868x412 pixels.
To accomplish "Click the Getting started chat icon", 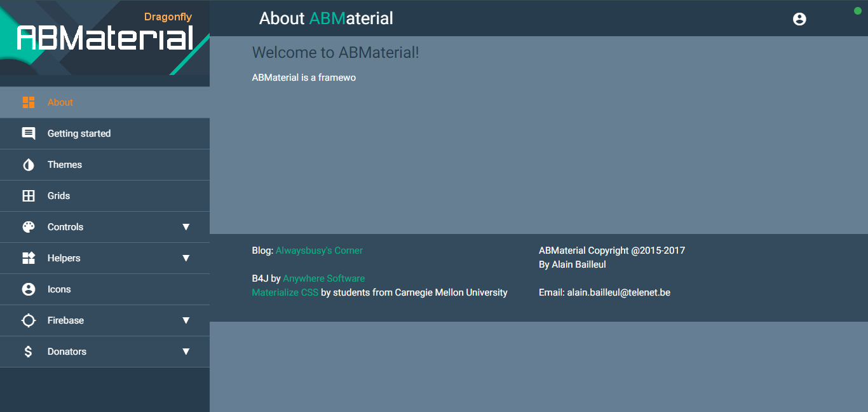I will pyautogui.click(x=29, y=134).
